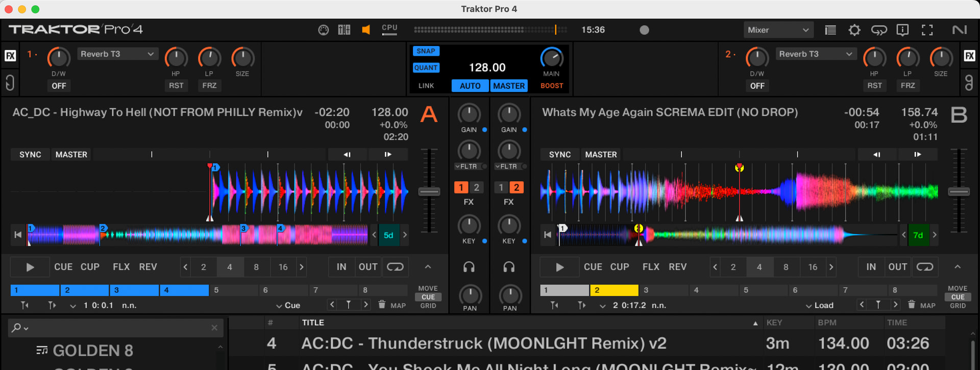Open the browser layout list icon

(x=830, y=30)
